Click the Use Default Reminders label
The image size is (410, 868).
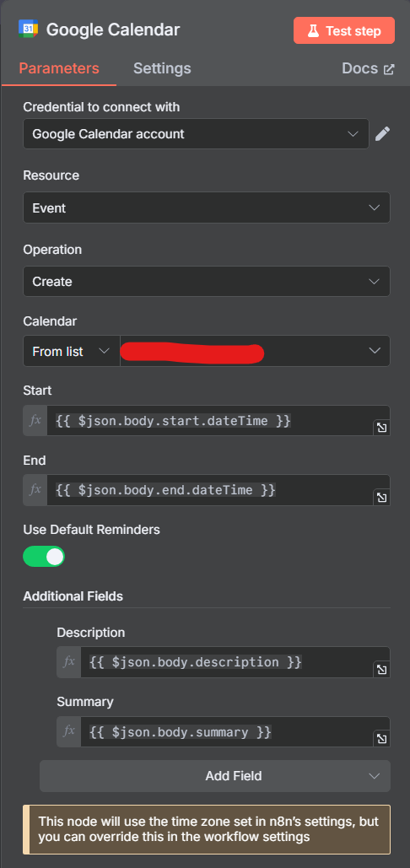(x=91, y=530)
